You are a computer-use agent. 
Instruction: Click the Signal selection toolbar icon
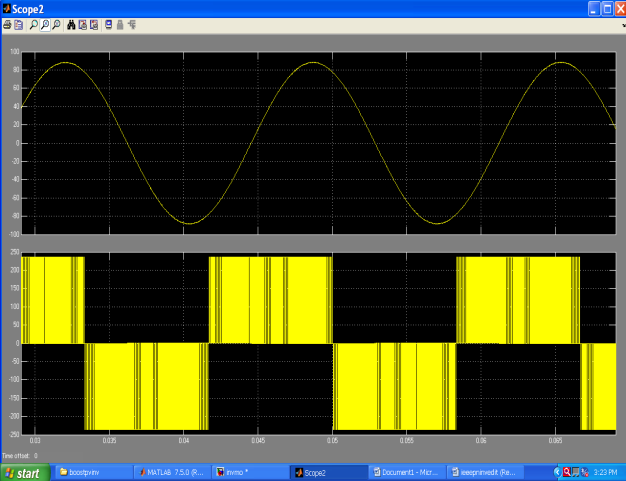click(x=130, y=23)
